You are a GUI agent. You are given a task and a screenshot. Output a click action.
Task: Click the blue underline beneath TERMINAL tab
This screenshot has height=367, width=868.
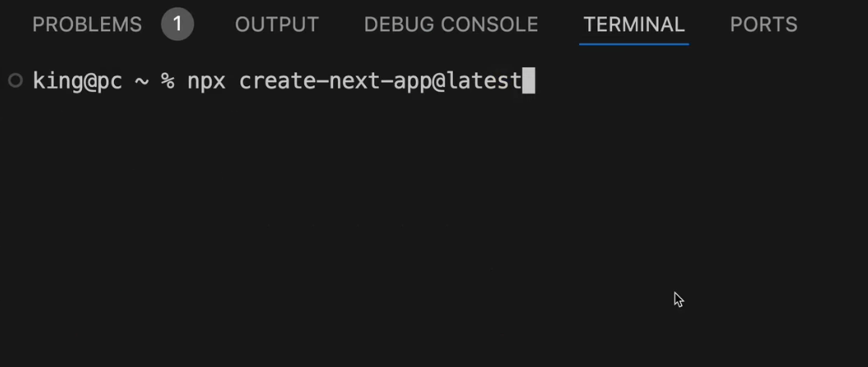tap(633, 44)
